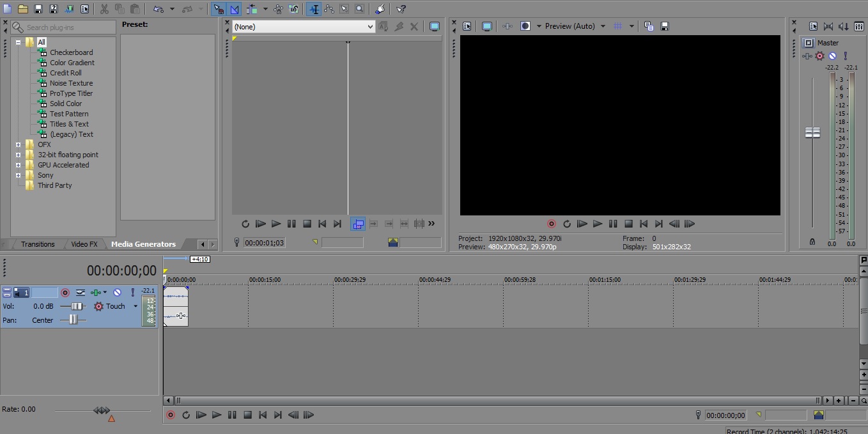Toggle Automatic Crossfades button in toolbar
The width and height of the screenshot is (868, 434).
point(235,9)
